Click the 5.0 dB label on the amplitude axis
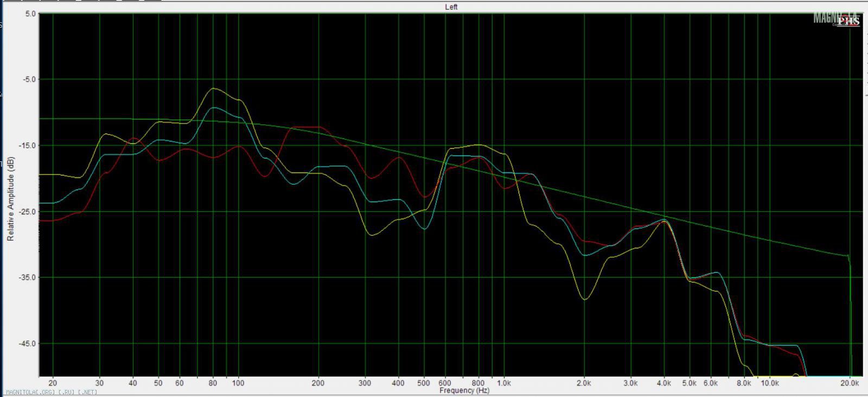Viewport: 868px width, 397px height. click(31, 14)
